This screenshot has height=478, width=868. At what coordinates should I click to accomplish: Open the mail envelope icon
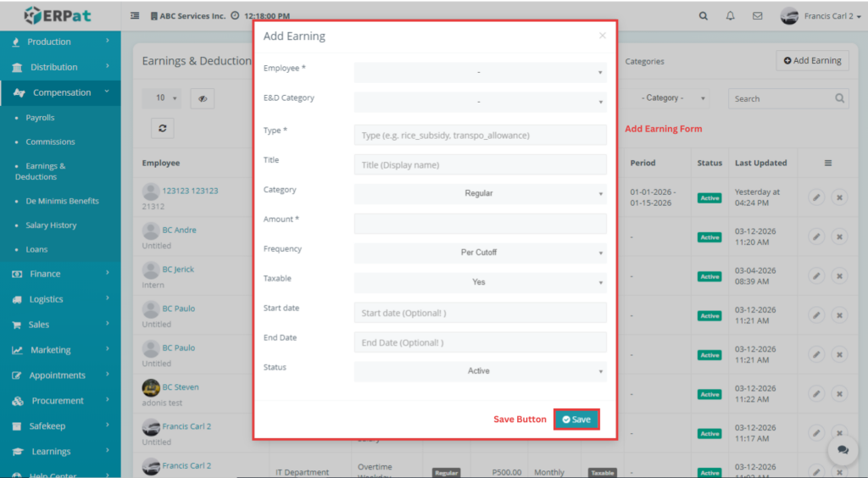coord(757,16)
